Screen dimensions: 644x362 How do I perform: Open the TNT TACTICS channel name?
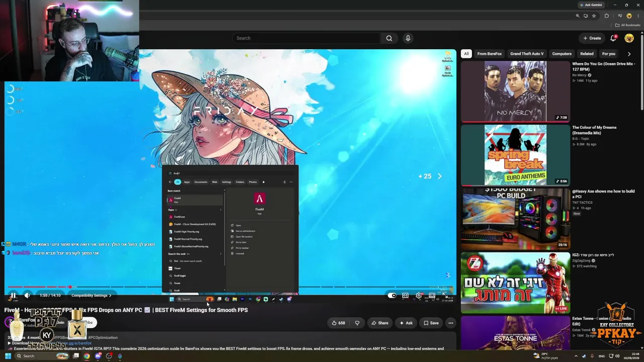tap(583, 202)
